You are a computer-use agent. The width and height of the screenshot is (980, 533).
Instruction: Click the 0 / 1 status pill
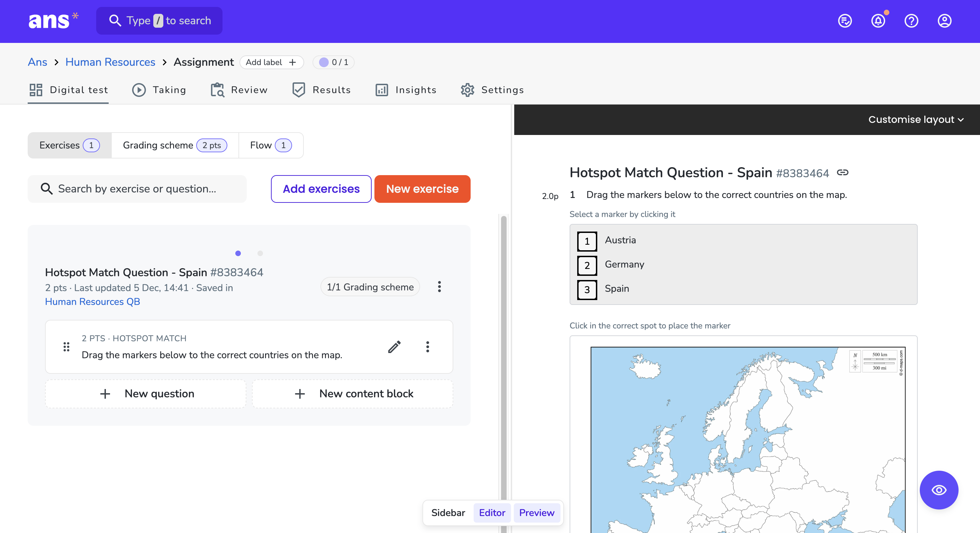334,62
